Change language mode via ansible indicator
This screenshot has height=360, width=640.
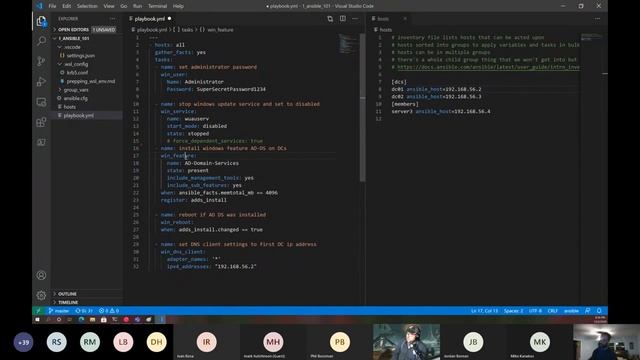pos(571,311)
